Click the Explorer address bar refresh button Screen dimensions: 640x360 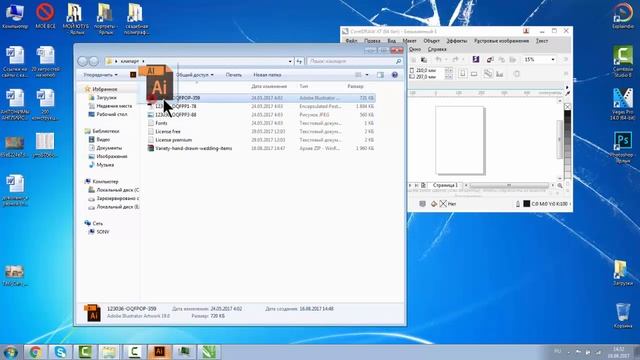point(299,62)
